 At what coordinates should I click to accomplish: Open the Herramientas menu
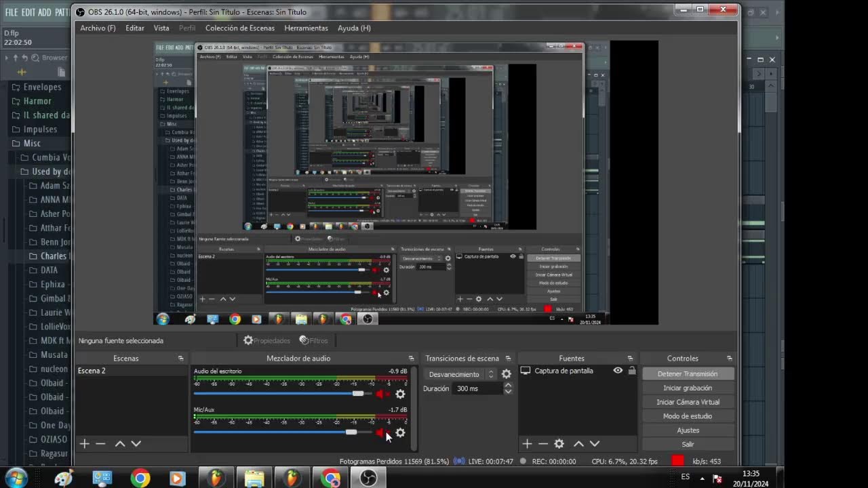(306, 28)
